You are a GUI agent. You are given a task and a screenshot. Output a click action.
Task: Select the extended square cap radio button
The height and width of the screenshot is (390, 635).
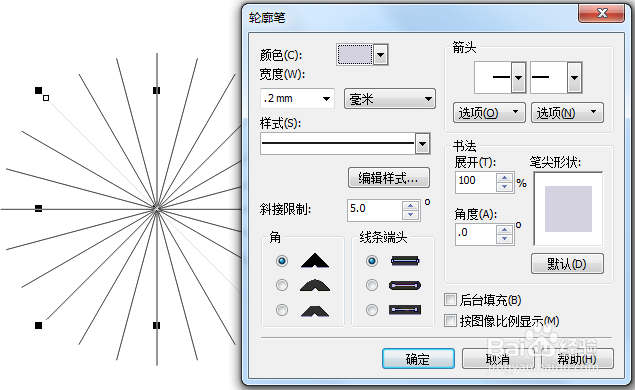[372, 310]
